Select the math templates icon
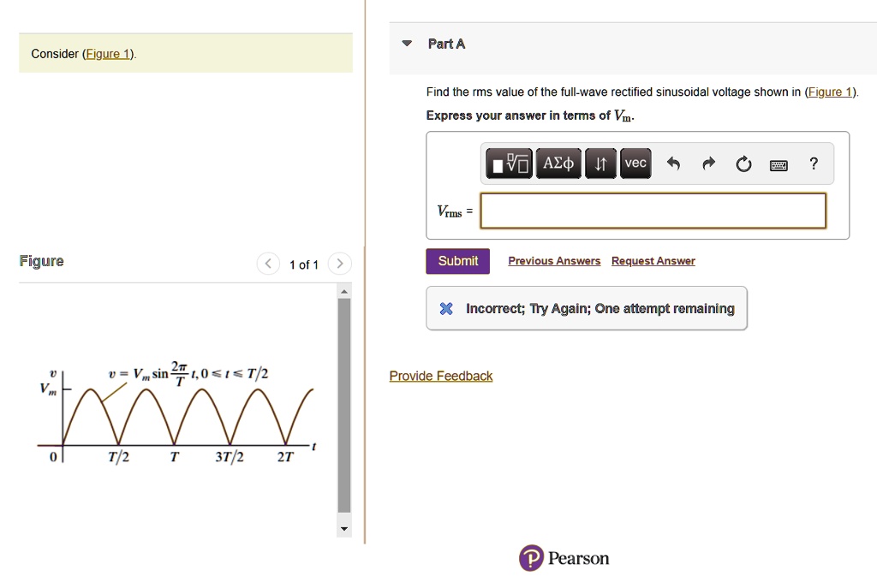 coord(509,163)
